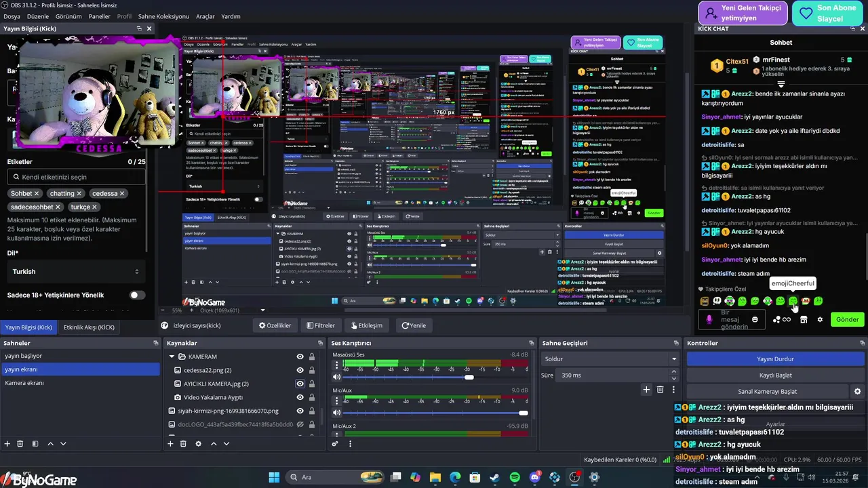Move source up in Kaynaklar

(x=214, y=444)
